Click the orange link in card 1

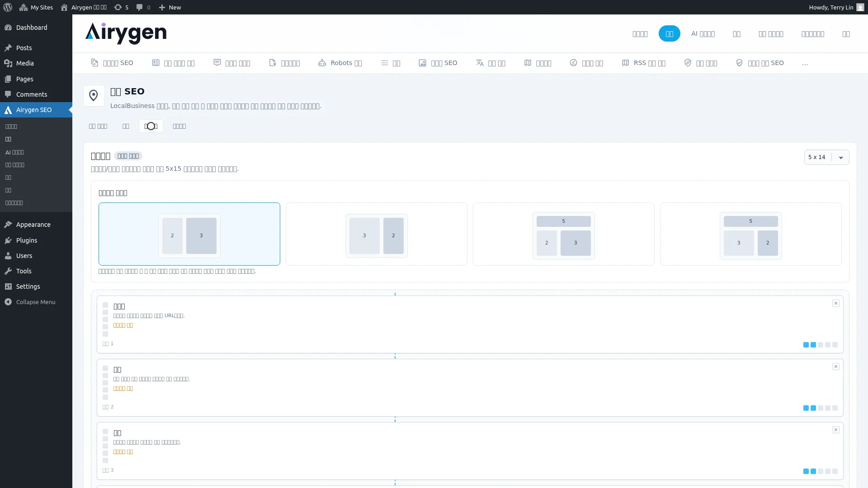point(123,325)
